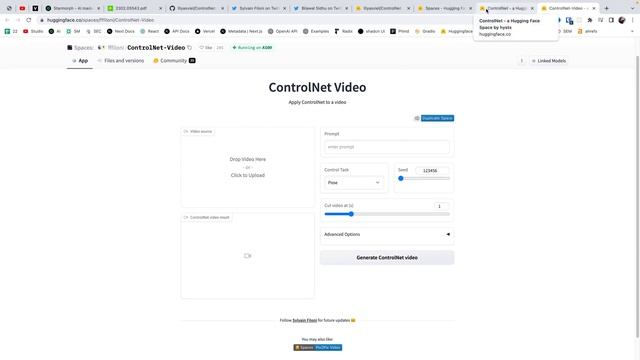Open the first pinned globe tab

pyautogui.click(x=9, y=8)
